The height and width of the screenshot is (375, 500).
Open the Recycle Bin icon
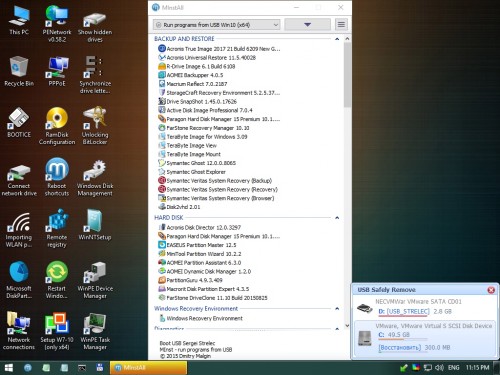pyautogui.click(x=19, y=72)
